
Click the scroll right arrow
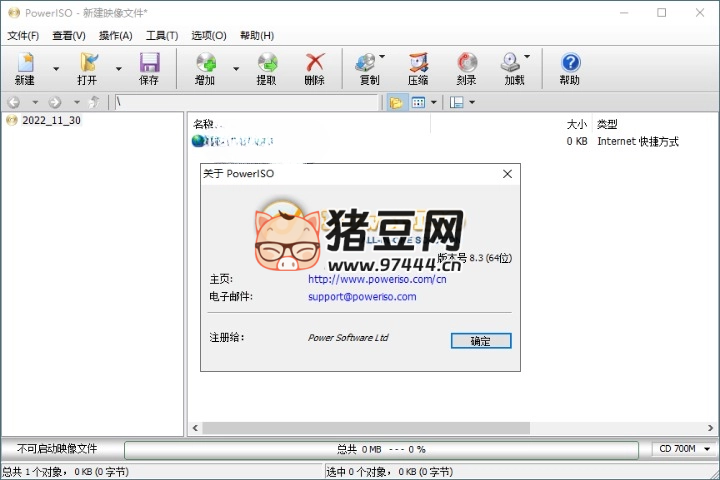(710, 428)
